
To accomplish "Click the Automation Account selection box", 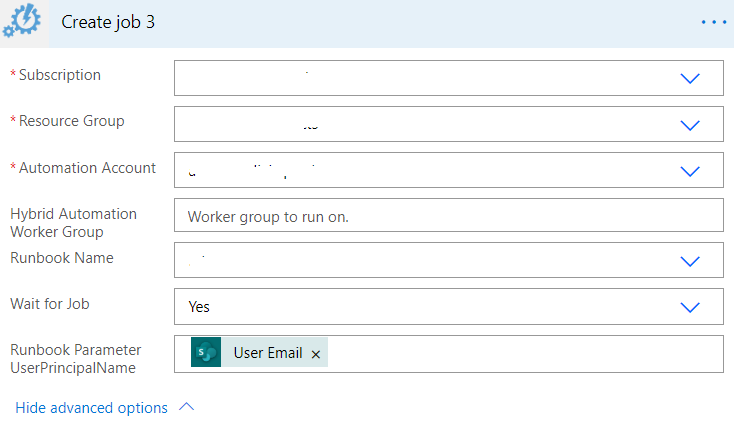I will click(x=420, y=171).
